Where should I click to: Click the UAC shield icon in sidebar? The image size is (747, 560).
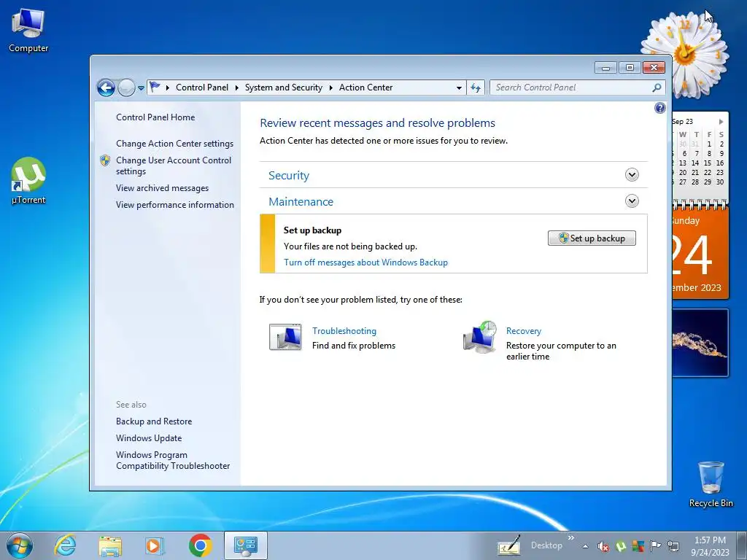click(x=105, y=160)
